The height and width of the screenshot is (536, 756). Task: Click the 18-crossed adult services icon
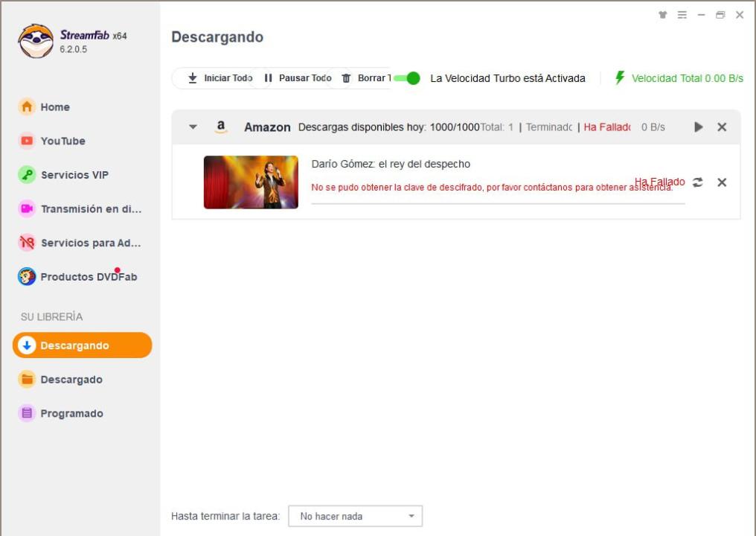(x=27, y=243)
